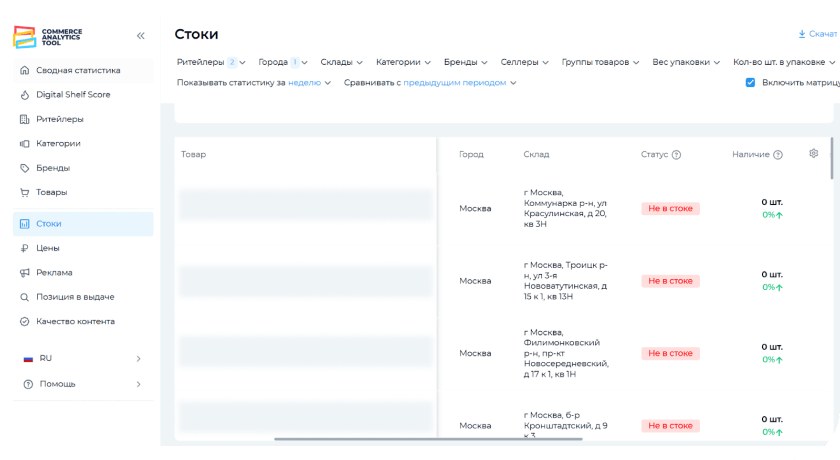Click Не в стоке badge for Троицк warehouse
This screenshot has width=840, height=460.
pos(670,281)
